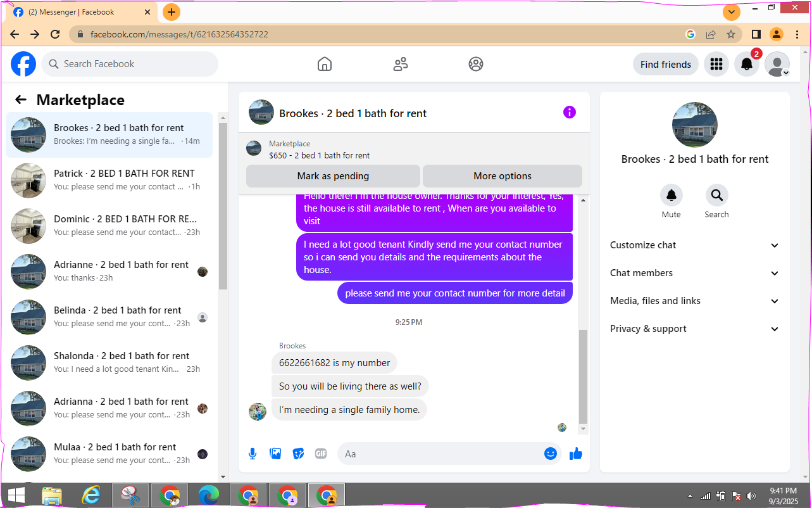Click the browser address bar URL
This screenshot has height=508, width=812.
pos(179,34)
